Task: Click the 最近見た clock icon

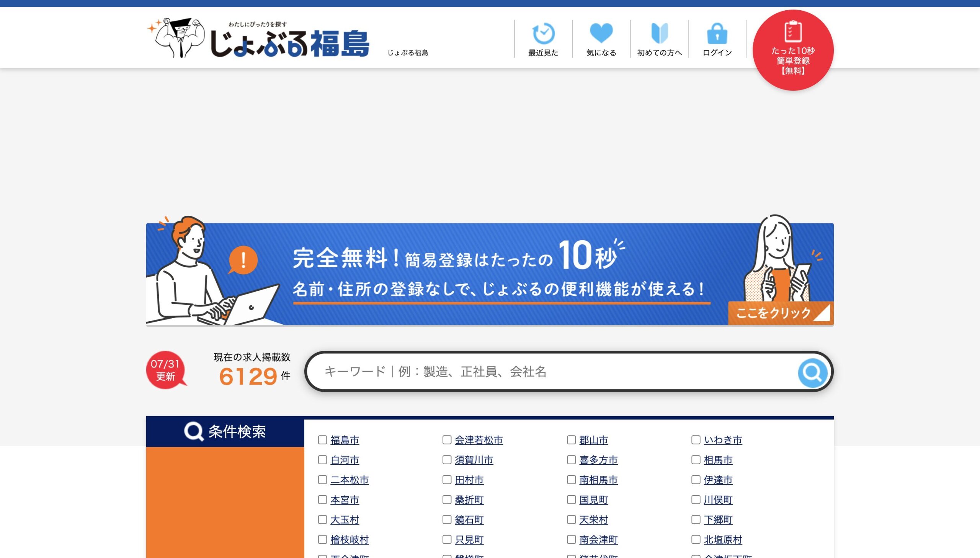Action: 543,34
